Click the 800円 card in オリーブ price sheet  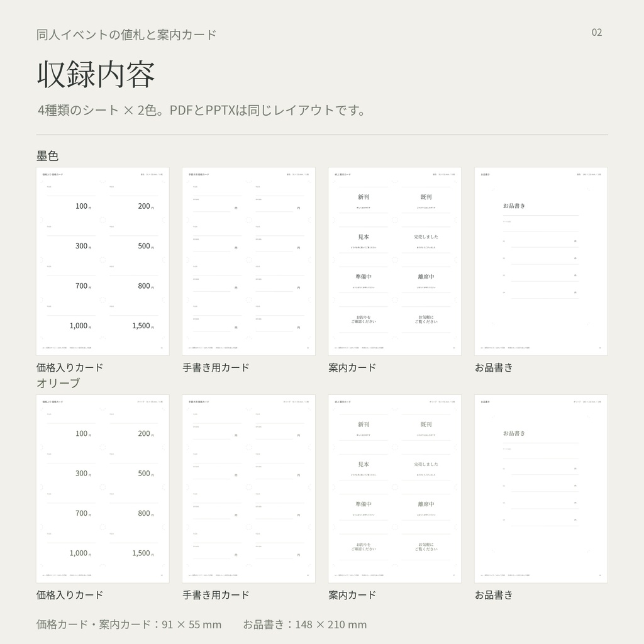[x=134, y=508]
